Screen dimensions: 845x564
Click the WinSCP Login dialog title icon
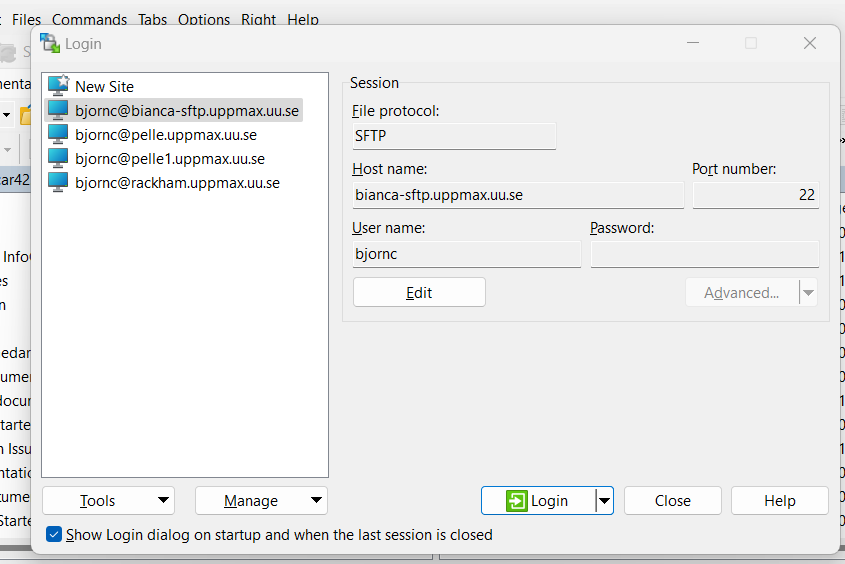point(50,43)
